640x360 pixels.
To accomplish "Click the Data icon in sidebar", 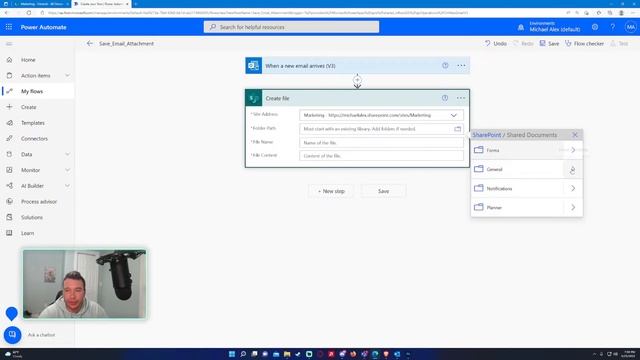I will (9, 154).
